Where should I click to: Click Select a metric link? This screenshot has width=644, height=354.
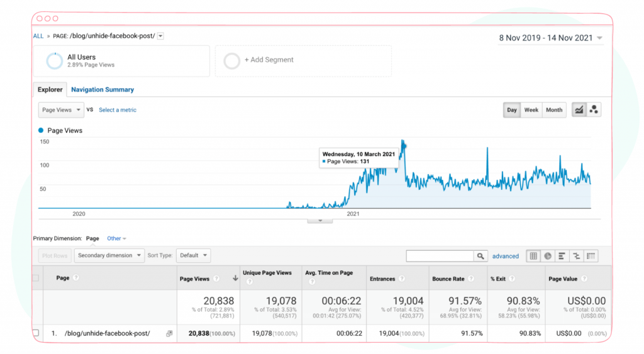[x=118, y=109]
